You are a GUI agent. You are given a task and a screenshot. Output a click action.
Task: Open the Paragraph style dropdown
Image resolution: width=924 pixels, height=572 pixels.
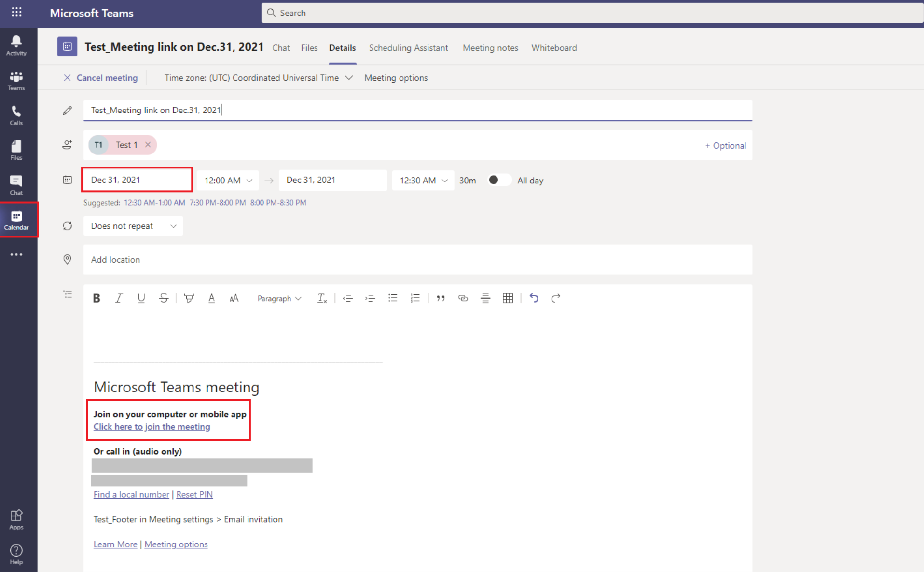[279, 299]
